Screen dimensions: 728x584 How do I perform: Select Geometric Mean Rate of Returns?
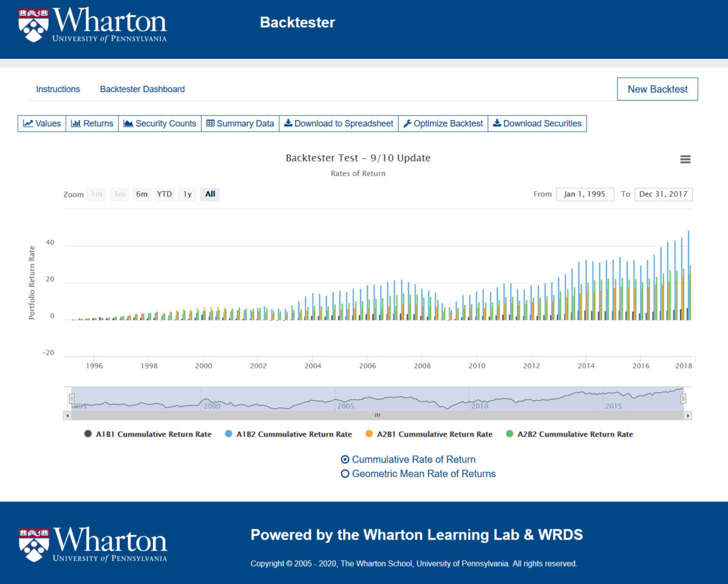click(x=345, y=474)
